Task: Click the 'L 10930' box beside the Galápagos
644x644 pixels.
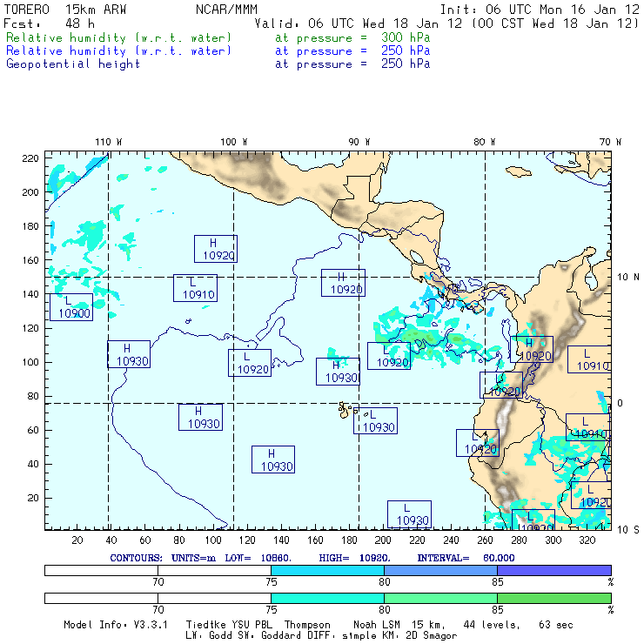Action: pos(375,421)
